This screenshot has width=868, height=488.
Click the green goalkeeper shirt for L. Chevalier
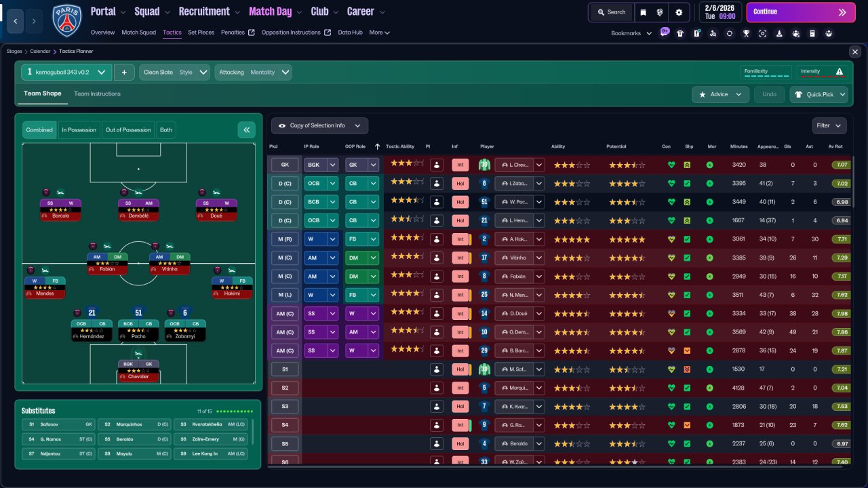(x=484, y=165)
